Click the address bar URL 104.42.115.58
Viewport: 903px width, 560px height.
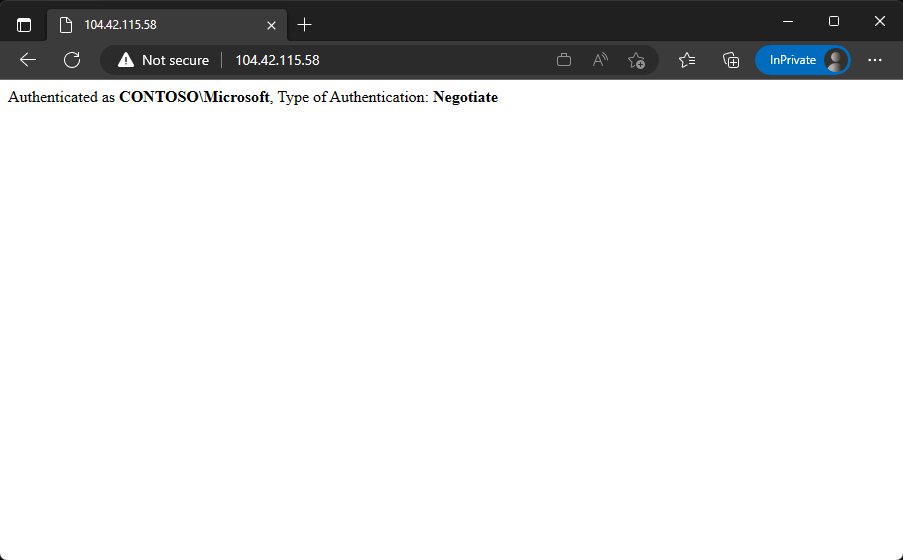(x=277, y=60)
